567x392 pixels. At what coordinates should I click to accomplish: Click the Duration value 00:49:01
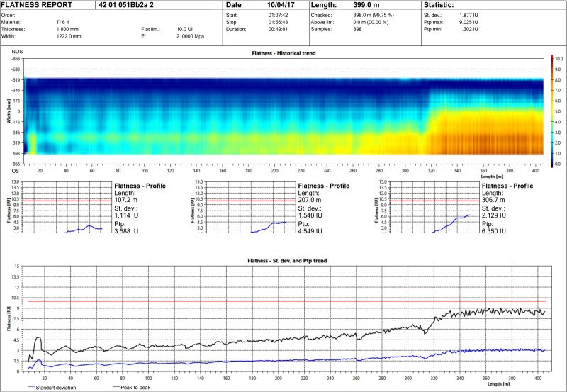tap(278, 30)
